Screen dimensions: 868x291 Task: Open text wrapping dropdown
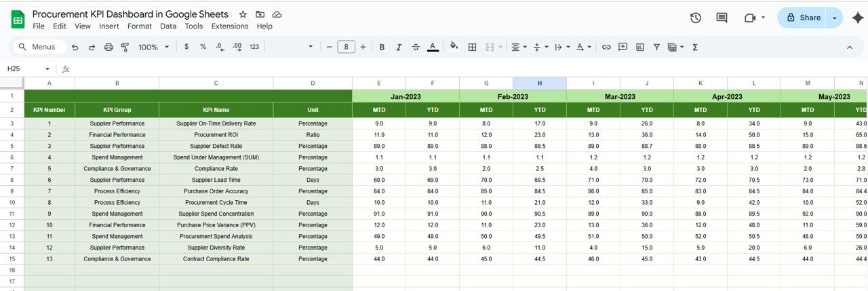562,47
